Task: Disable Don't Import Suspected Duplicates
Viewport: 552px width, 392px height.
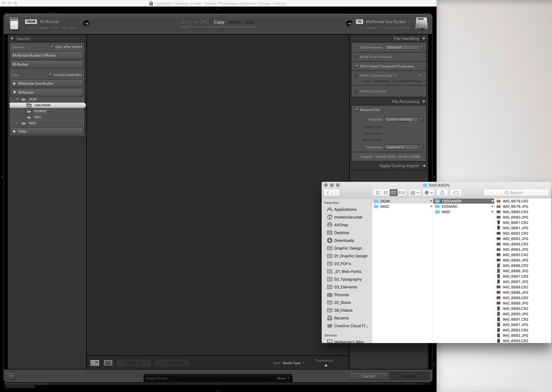Action: [356, 66]
